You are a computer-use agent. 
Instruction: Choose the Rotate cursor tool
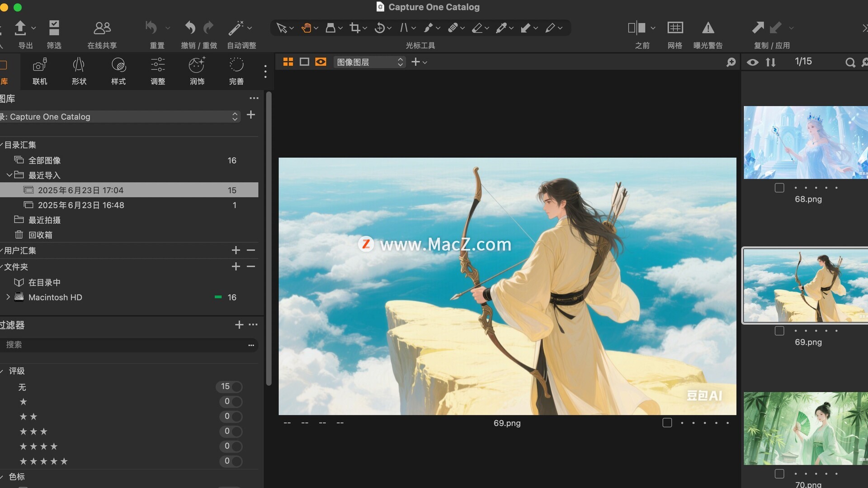click(x=380, y=28)
